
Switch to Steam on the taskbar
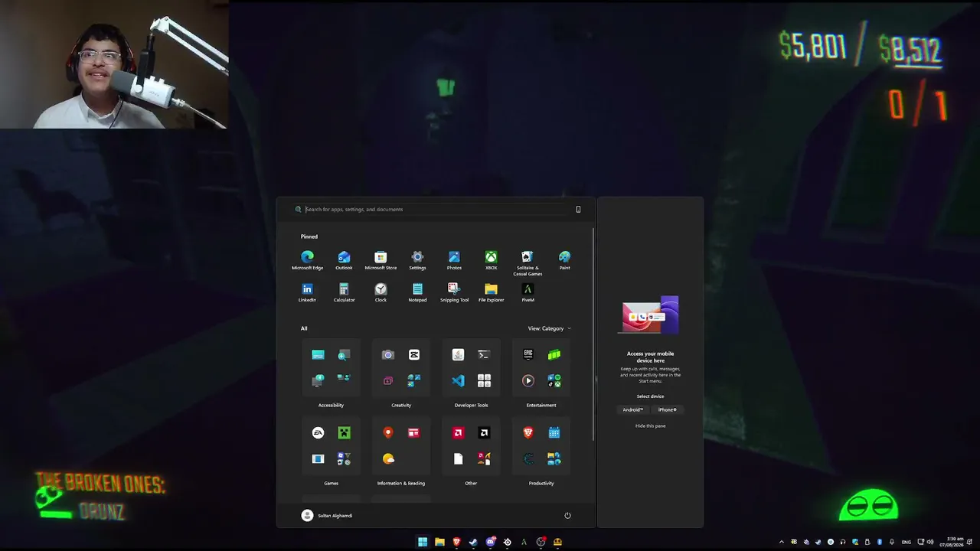tap(473, 542)
